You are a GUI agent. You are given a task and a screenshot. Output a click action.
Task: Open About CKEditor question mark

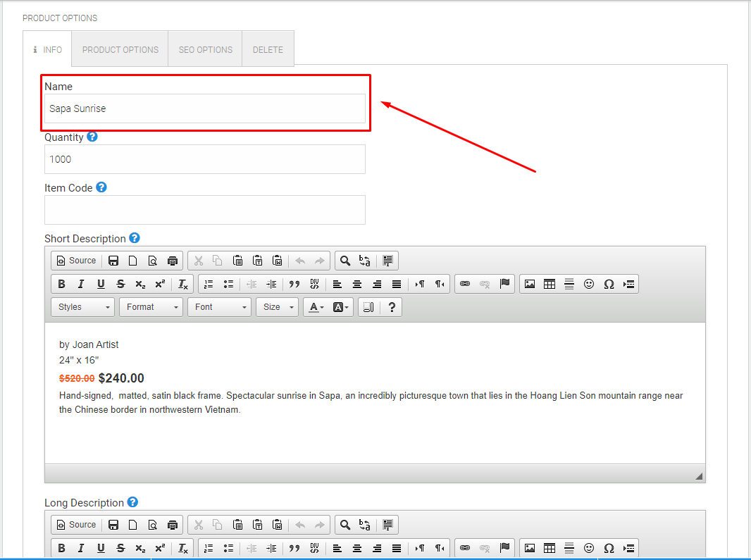coord(392,307)
